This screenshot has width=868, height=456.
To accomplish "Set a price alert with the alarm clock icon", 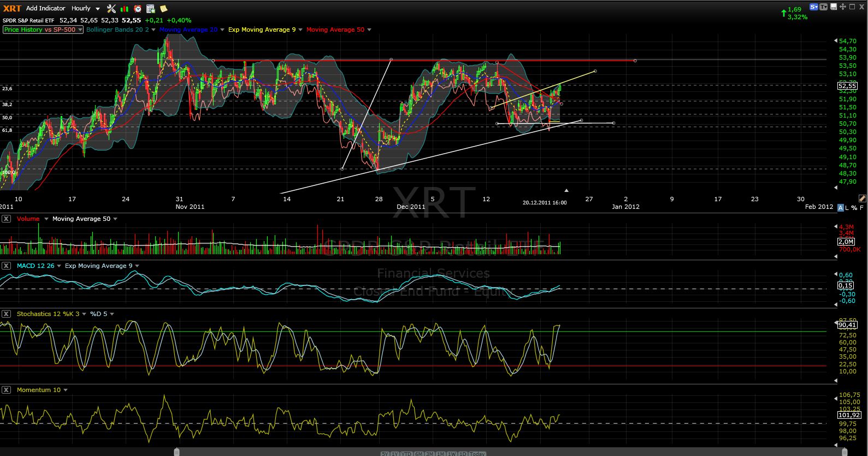I will 138,8.
